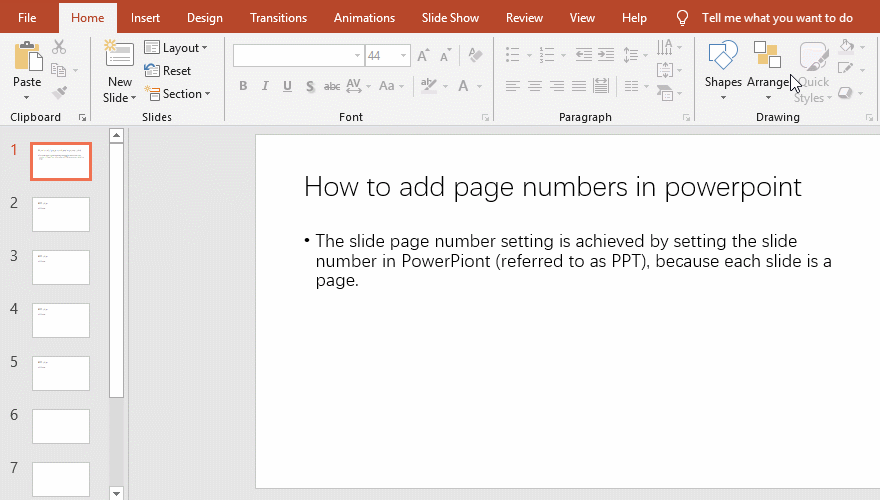The height and width of the screenshot is (500, 880).
Task: Open Change Case Aa dropdown
Action: click(391, 86)
